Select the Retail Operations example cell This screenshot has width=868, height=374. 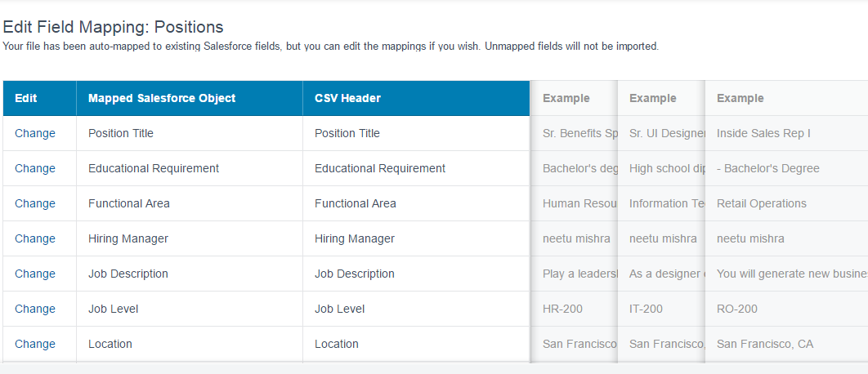coord(762,203)
